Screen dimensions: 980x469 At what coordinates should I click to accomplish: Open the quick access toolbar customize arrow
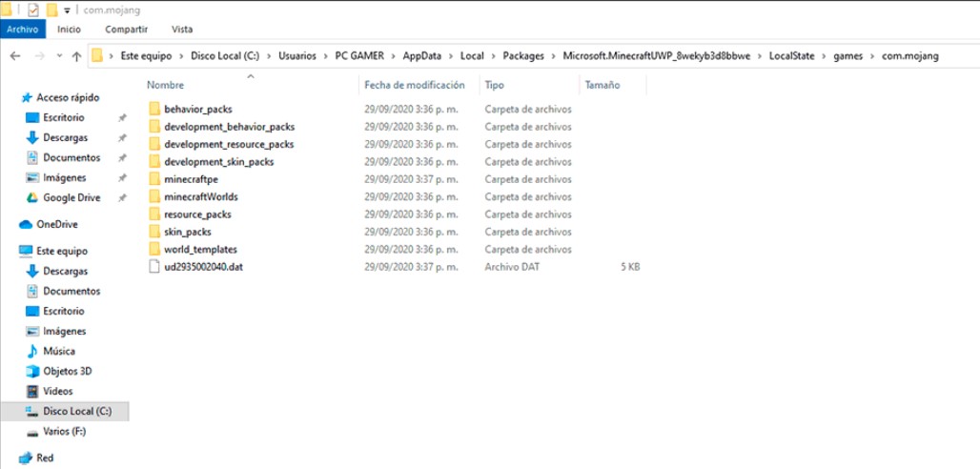tap(67, 10)
